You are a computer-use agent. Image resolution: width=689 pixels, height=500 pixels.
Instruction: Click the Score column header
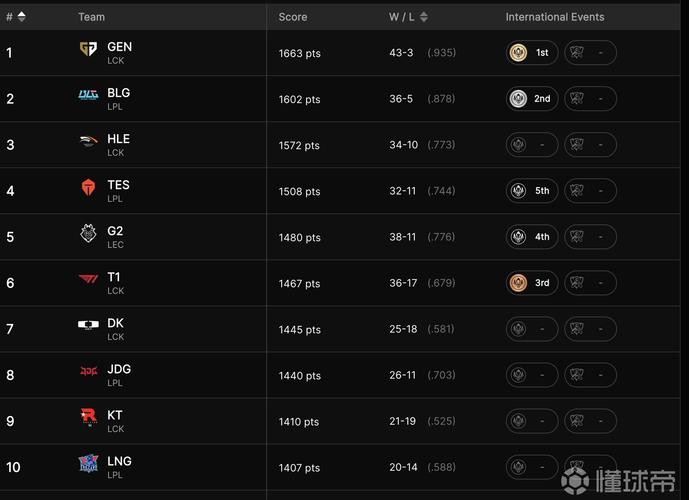coord(293,17)
